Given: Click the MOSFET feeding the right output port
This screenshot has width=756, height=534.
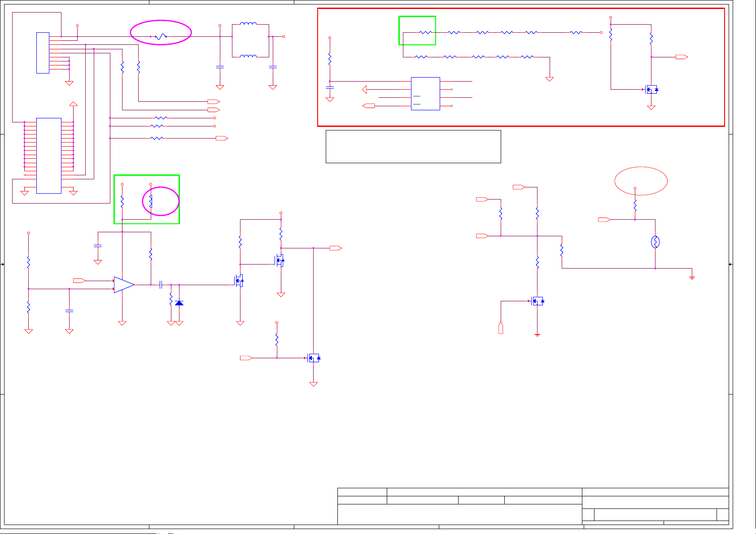Looking at the screenshot, I should (280, 260).
